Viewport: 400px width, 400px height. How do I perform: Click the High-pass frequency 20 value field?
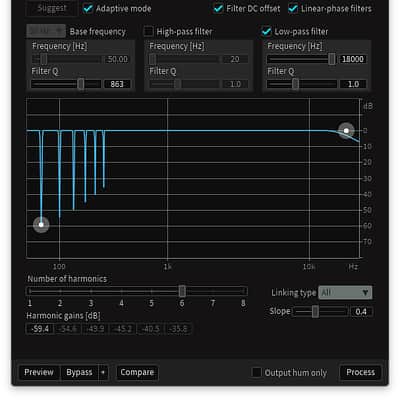235,59
